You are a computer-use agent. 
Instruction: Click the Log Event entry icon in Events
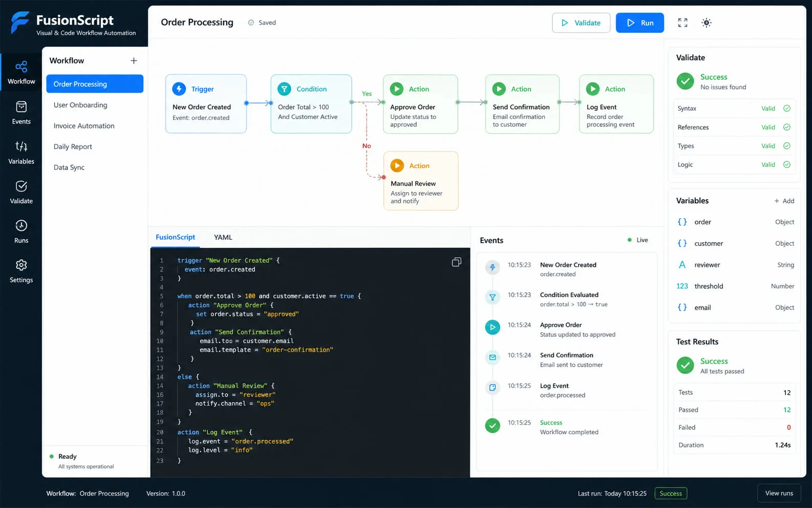pyautogui.click(x=493, y=388)
